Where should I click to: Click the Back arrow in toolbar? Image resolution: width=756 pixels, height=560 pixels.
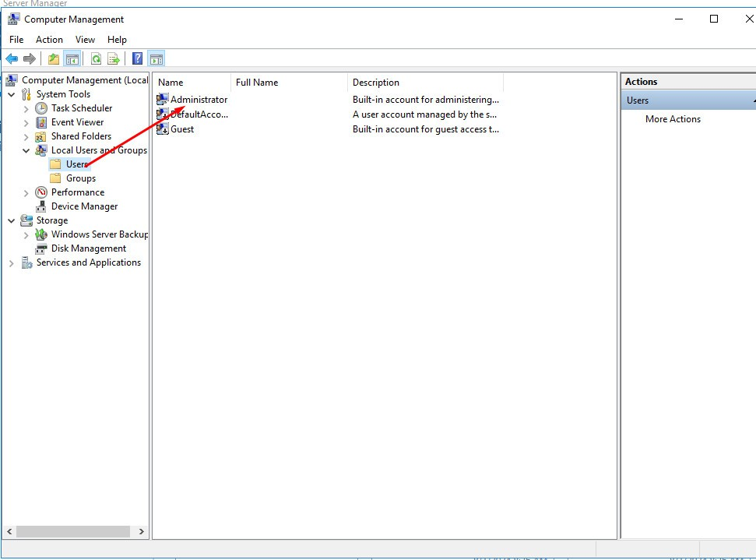(x=12, y=59)
